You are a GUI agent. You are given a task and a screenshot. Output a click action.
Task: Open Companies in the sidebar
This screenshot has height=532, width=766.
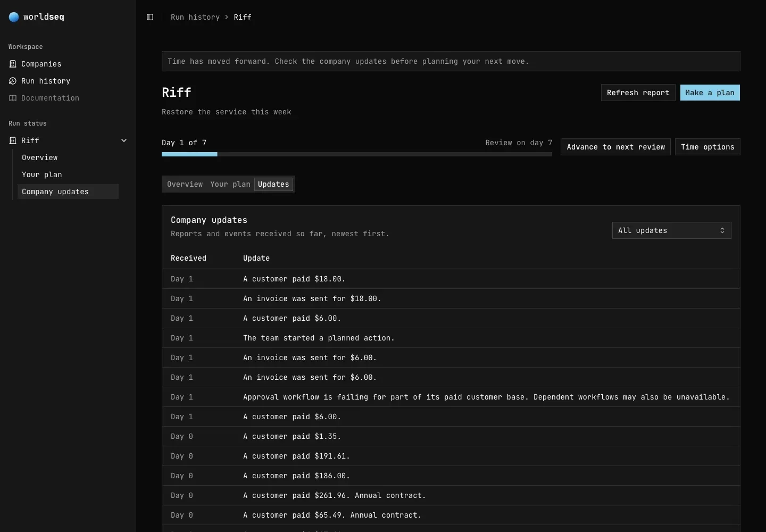(68, 64)
